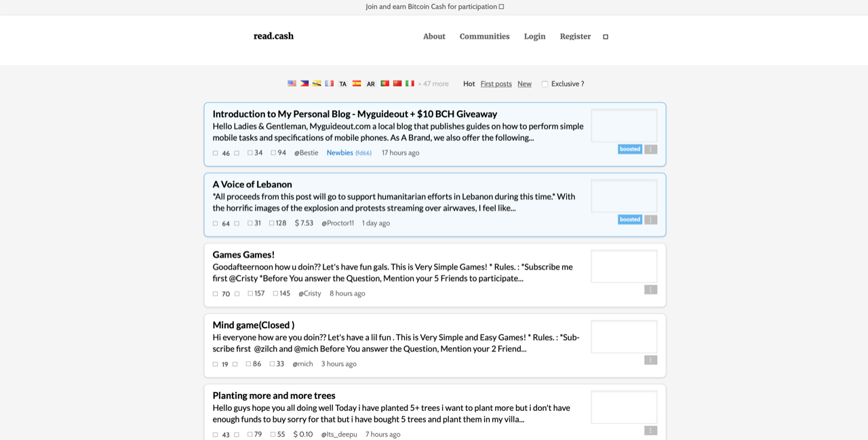Image resolution: width=868 pixels, height=440 pixels.
Task: Open the 'Planting more and more trees' post
Action: (x=274, y=396)
